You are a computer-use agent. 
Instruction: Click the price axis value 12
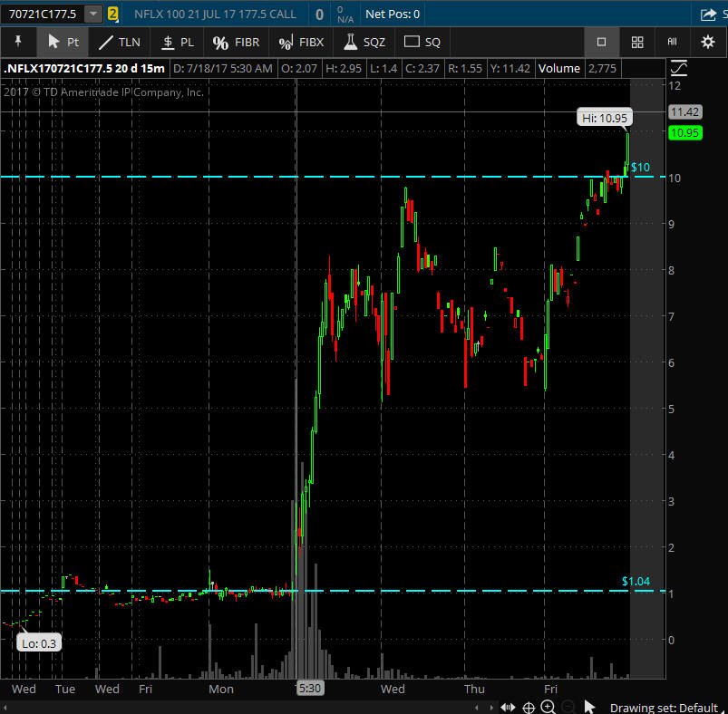point(675,86)
